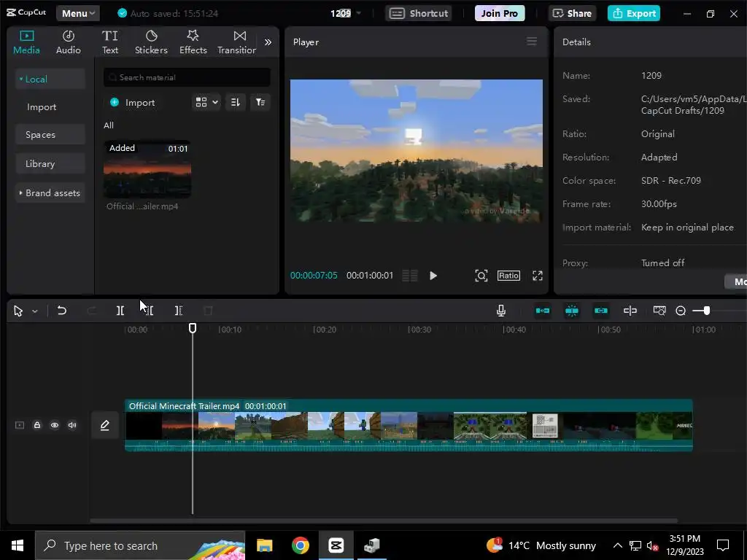747x560 pixels.
Task: Click the player screenshot focus icon
Action: click(481, 276)
